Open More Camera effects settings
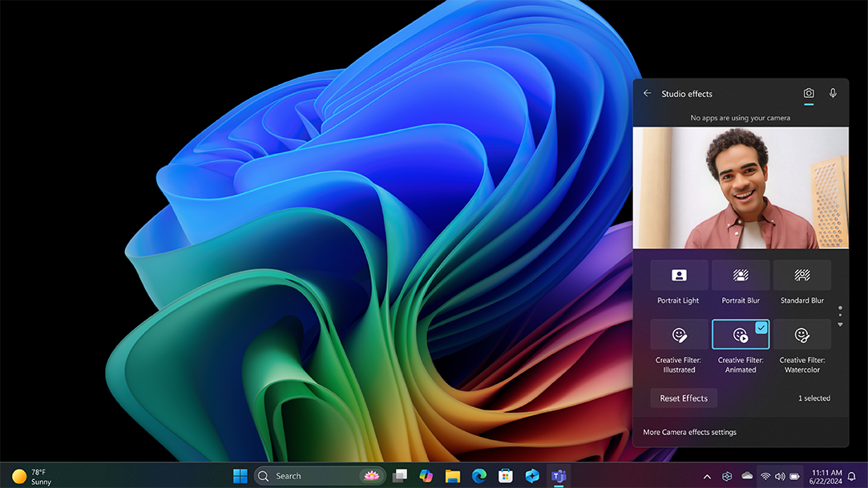This screenshot has width=868, height=488. point(689,432)
